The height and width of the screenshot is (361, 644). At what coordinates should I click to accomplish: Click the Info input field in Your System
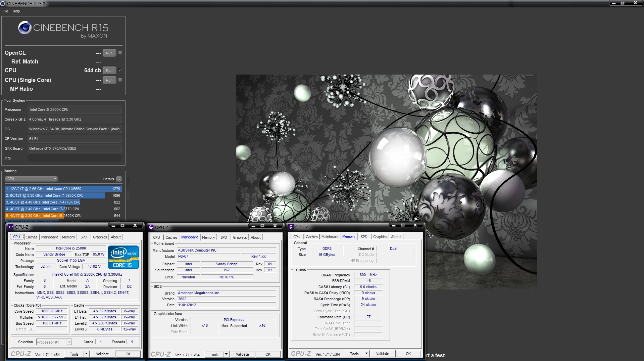click(x=75, y=158)
